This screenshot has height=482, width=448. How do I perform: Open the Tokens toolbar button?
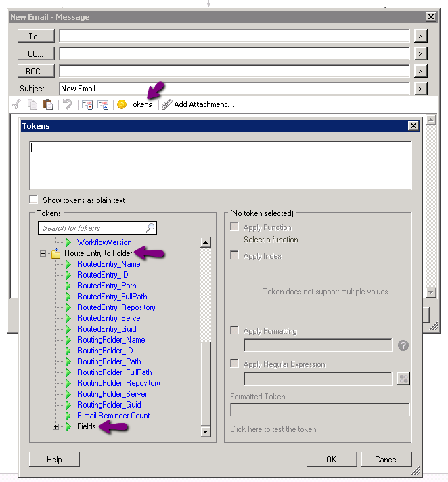pyautogui.click(x=135, y=104)
